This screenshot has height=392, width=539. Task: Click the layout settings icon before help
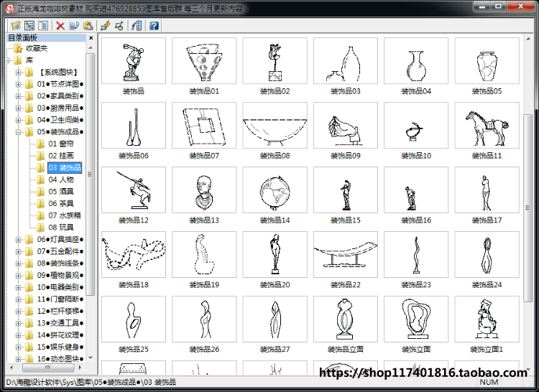[137, 26]
